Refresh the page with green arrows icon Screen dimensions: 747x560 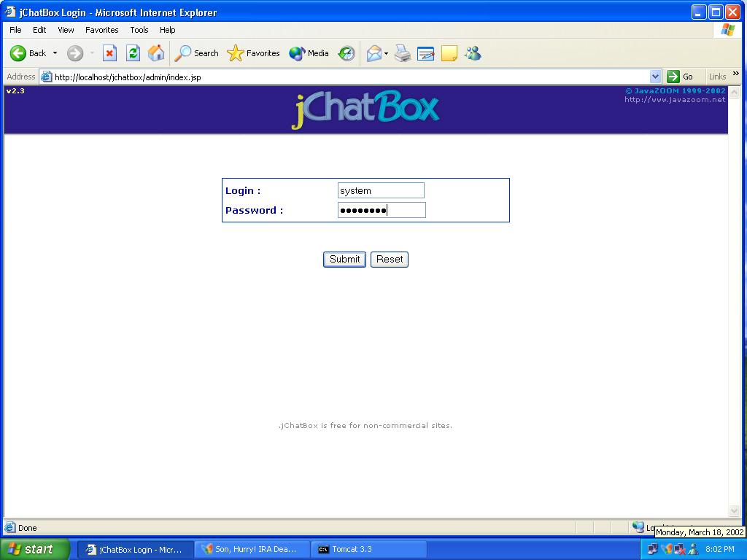pyautogui.click(x=133, y=53)
